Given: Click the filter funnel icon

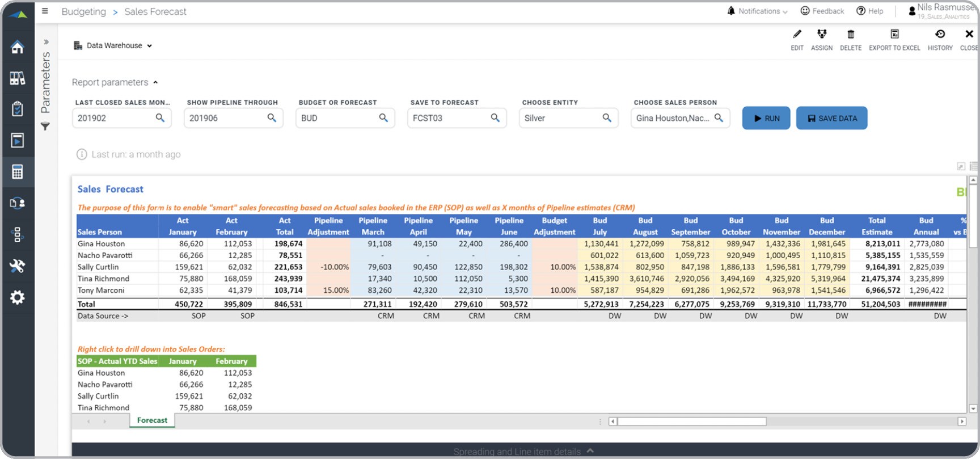Looking at the screenshot, I should [x=45, y=127].
